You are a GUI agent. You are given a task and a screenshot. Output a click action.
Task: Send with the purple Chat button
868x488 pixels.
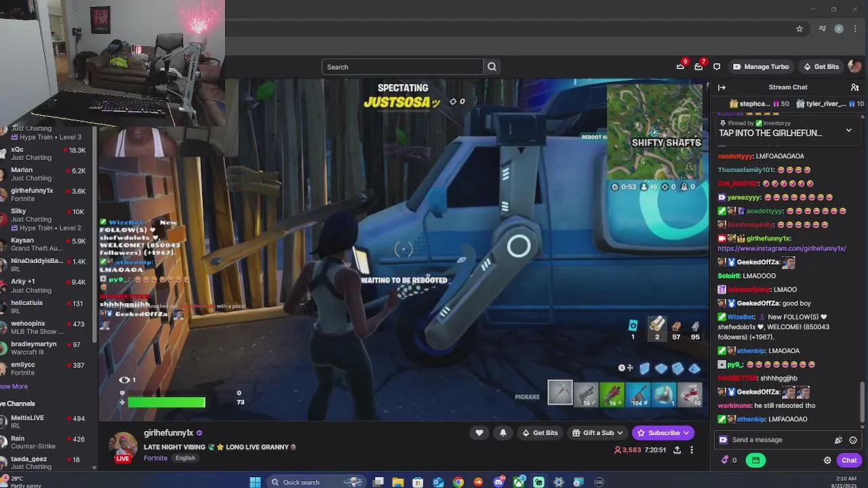pos(849,460)
